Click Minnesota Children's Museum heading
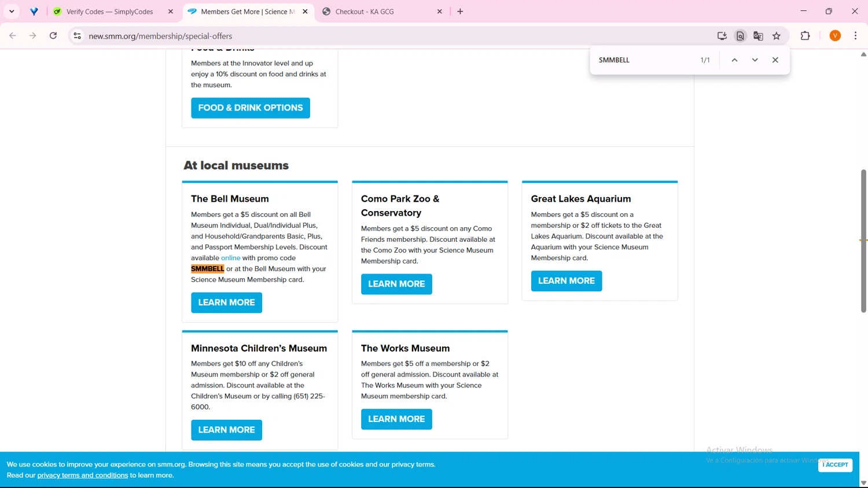The height and width of the screenshot is (488, 868). click(259, 349)
